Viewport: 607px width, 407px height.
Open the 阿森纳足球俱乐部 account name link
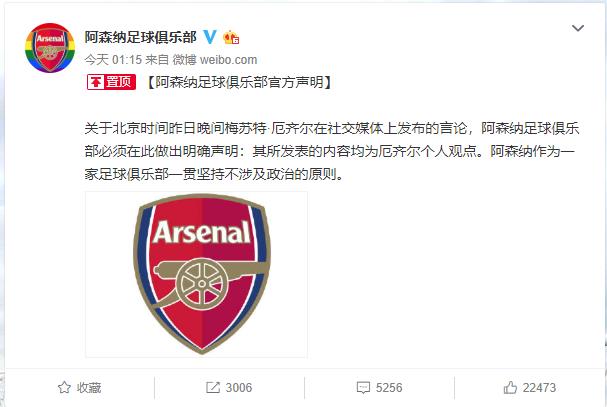coord(141,37)
